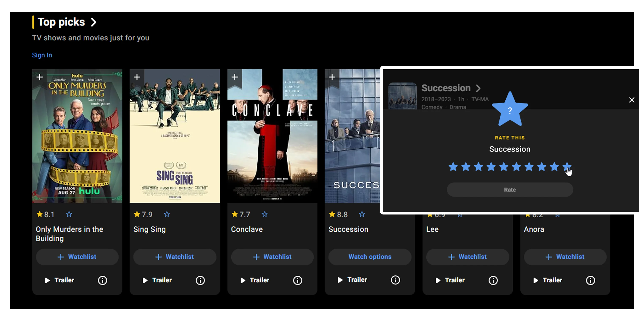Play the Succession trailer
Image resolution: width=644 pixels, height=321 pixels.
(x=352, y=280)
